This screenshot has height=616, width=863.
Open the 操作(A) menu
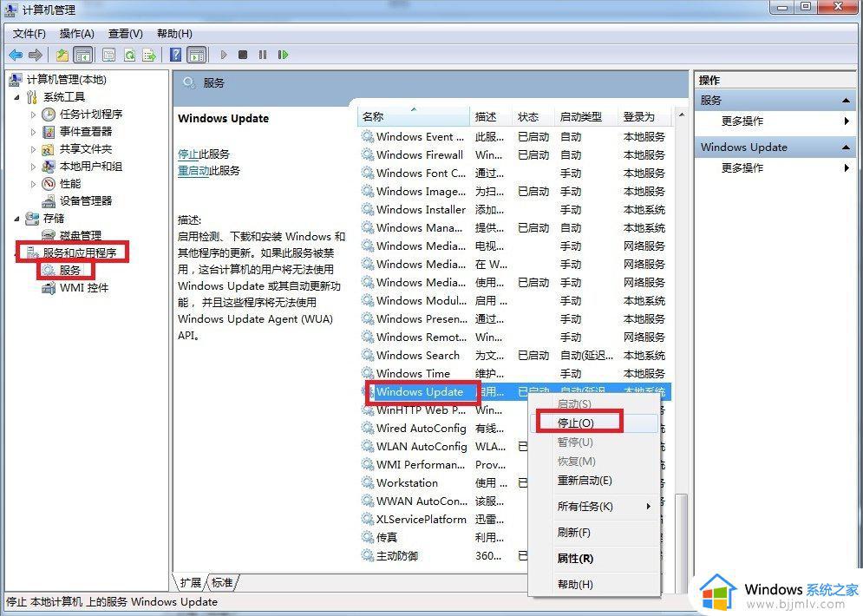pos(77,34)
